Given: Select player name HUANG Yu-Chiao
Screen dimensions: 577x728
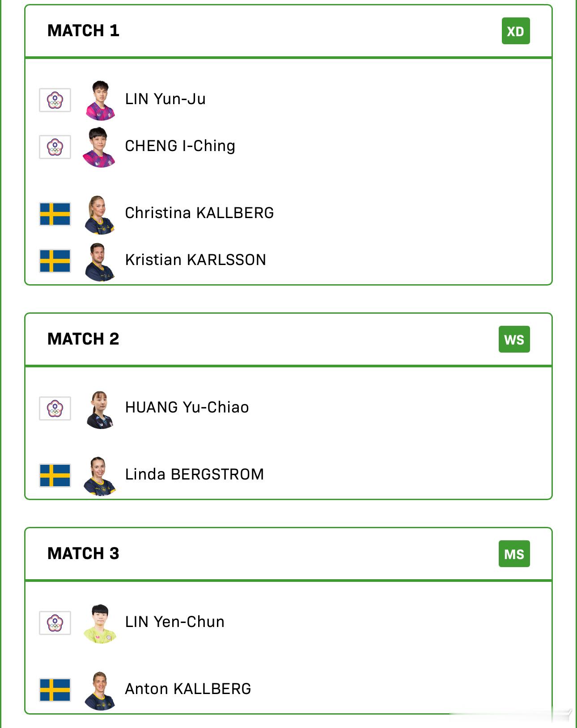Looking at the screenshot, I should (187, 407).
